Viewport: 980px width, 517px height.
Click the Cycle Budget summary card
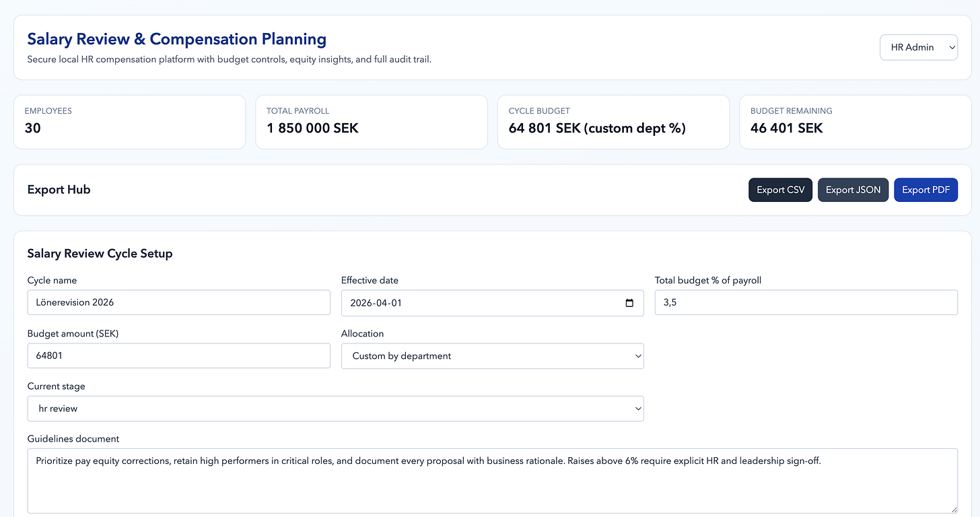pos(613,122)
